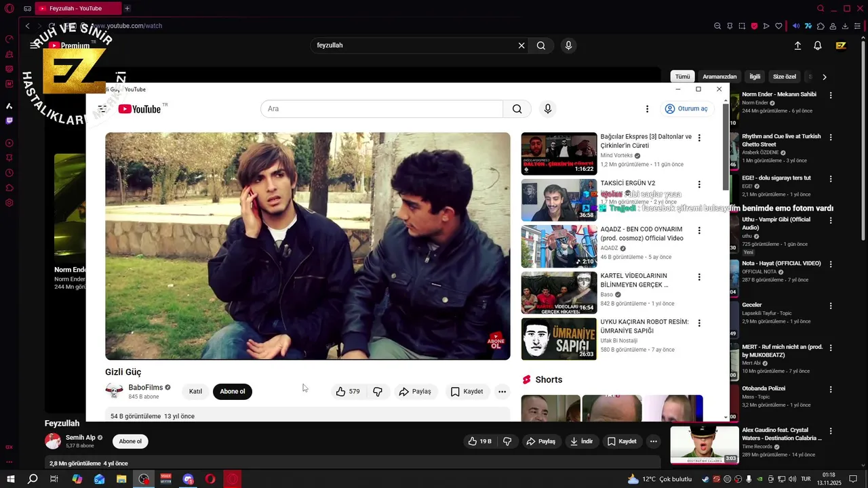Open options for AQADZ - BEN COD OYNARIM
Image resolution: width=868 pixels, height=488 pixels.
(699, 230)
